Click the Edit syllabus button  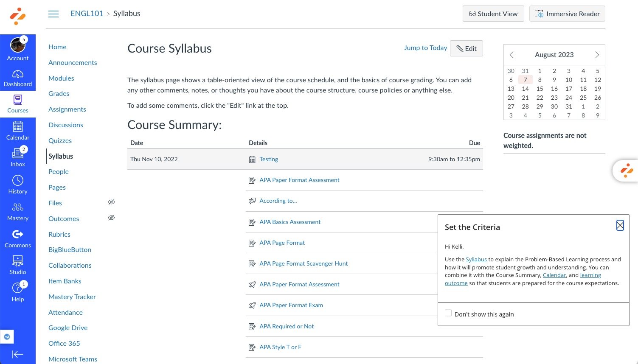pos(467,48)
